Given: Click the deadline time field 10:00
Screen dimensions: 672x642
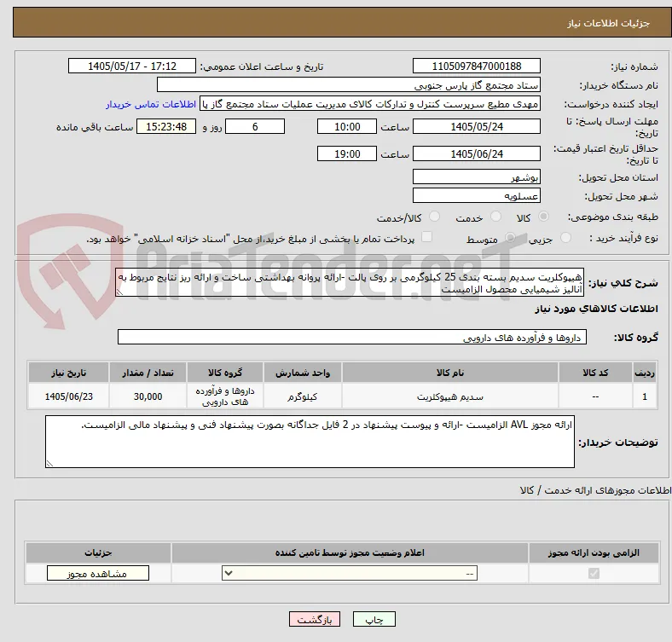Looking at the screenshot, I should 347,126.
